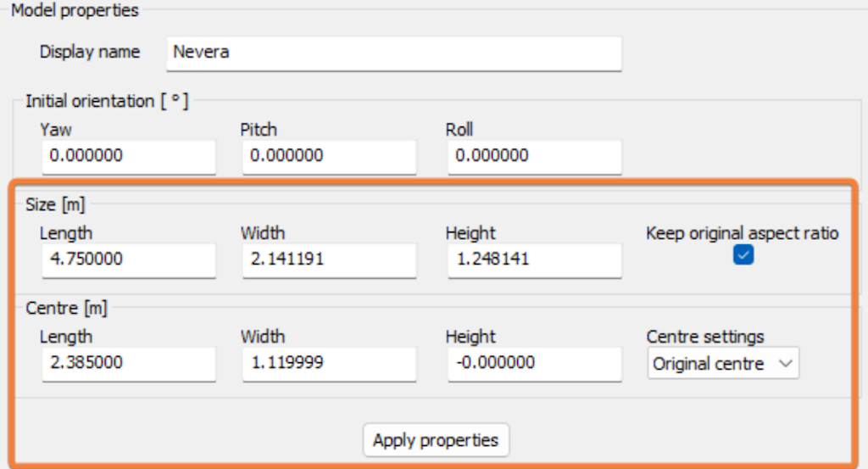Screen dimensions: 868x469
Task: Click the Display name field containing Nevera
Action: 393,53
